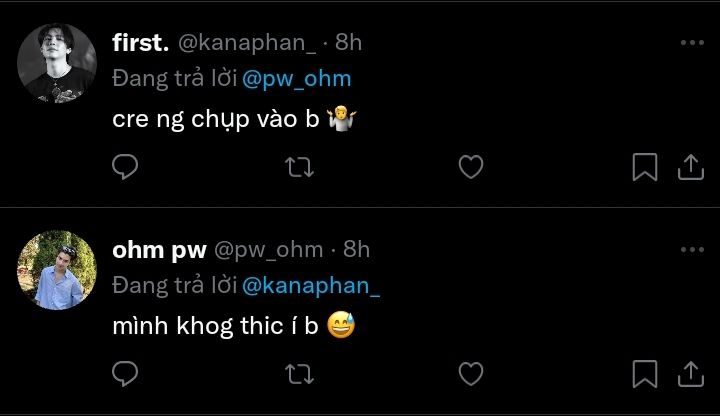
Task: Share ohm pw's tweet
Action: (691, 374)
